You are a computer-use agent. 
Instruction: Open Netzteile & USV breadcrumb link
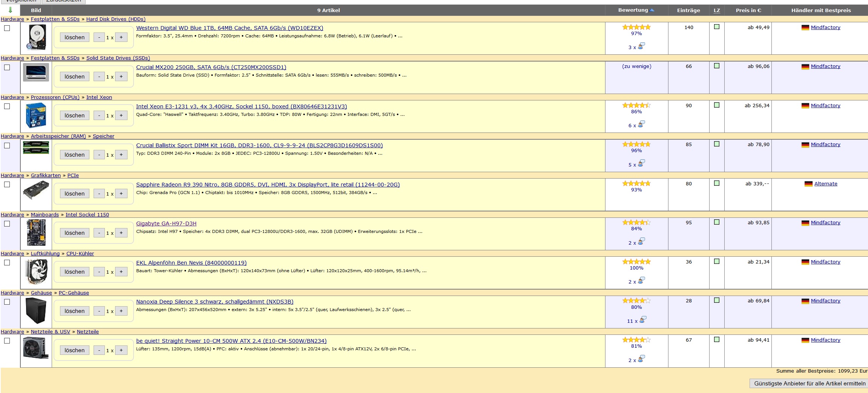tap(51, 331)
